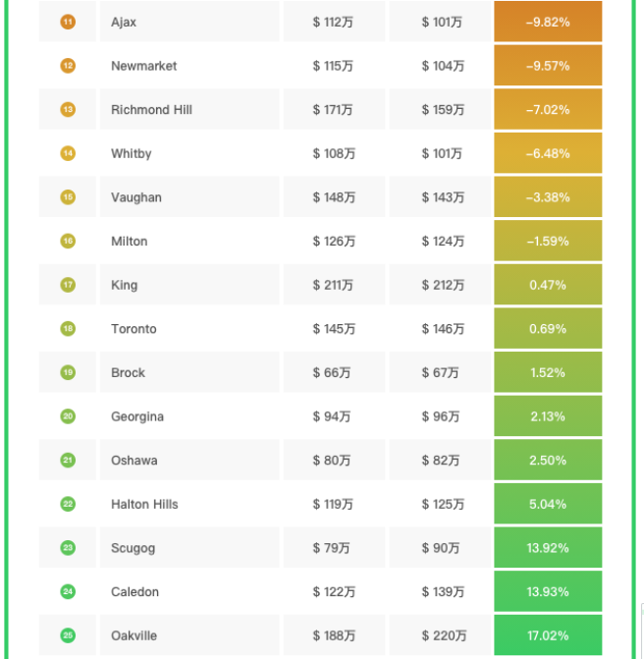Select the number 13 badge for Richmond Hill

click(x=68, y=110)
